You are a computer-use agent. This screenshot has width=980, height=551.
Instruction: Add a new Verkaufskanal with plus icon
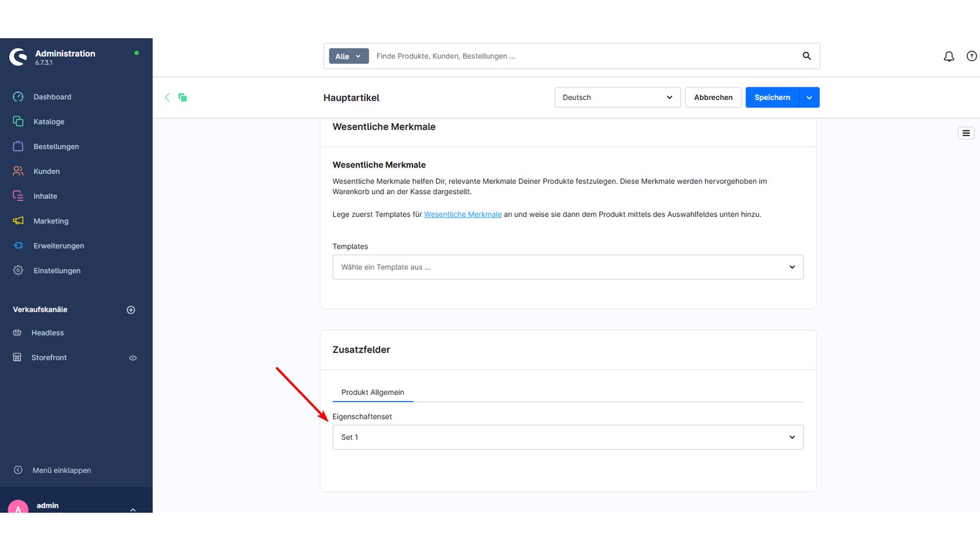(131, 310)
